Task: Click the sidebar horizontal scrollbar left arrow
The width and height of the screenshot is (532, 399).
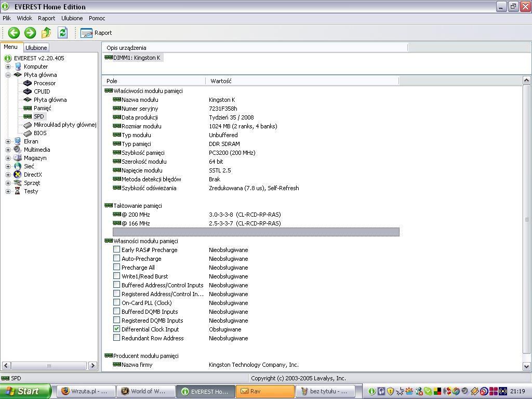Action: (6, 365)
